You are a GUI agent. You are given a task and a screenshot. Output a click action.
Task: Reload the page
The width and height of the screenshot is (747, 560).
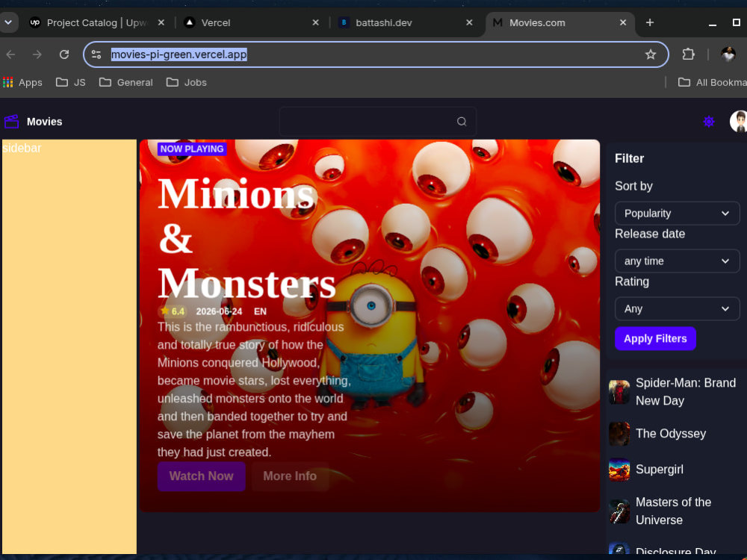point(63,55)
